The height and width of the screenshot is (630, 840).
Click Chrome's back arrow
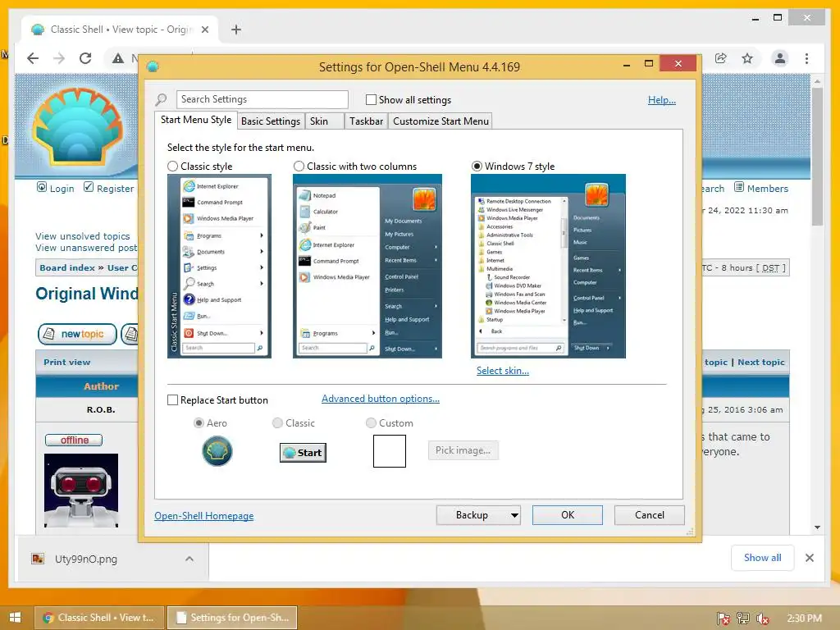pos(33,58)
